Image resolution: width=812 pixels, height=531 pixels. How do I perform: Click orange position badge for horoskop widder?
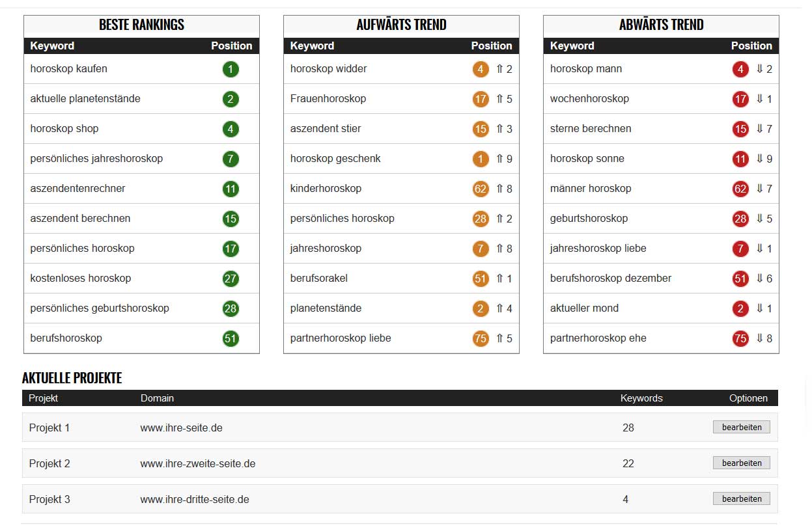pyautogui.click(x=481, y=69)
